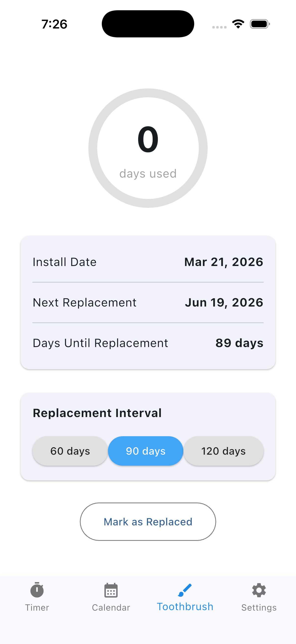Image resolution: width=296 pixels, height=644 pixels.
Task: Tap the Wi-Fi status icon
Action: pyautogui.click(x=238, y=24)
